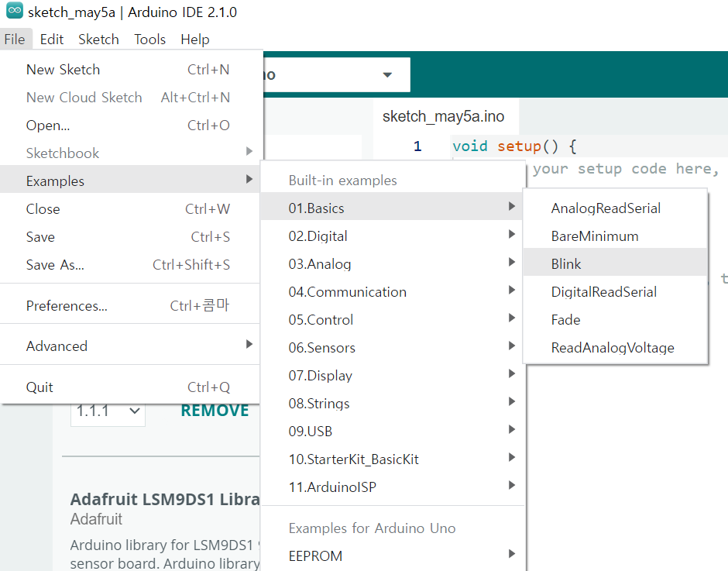This screenshot has width=728, height=571.
Task: Choose Save in the File menu
Action: (x=130, y=237)
